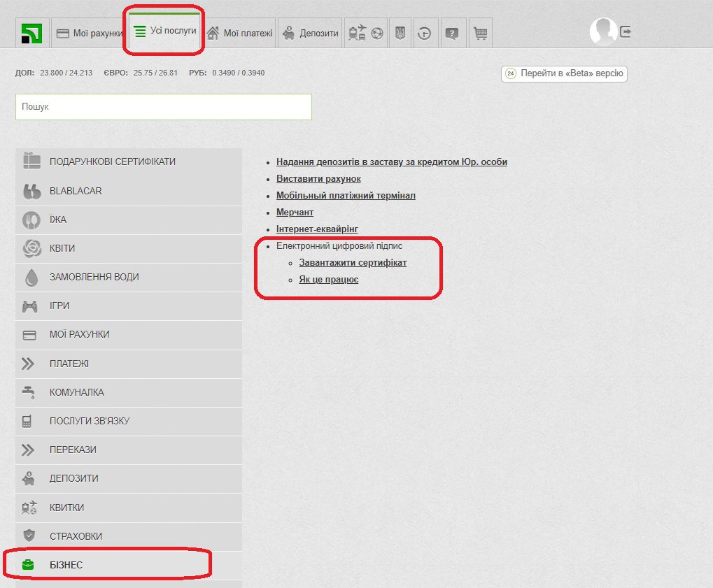Viewport: 713px width, 588px height.
Task: Select ПЛАТЕЖІ category
Action: tap(129, 364)
